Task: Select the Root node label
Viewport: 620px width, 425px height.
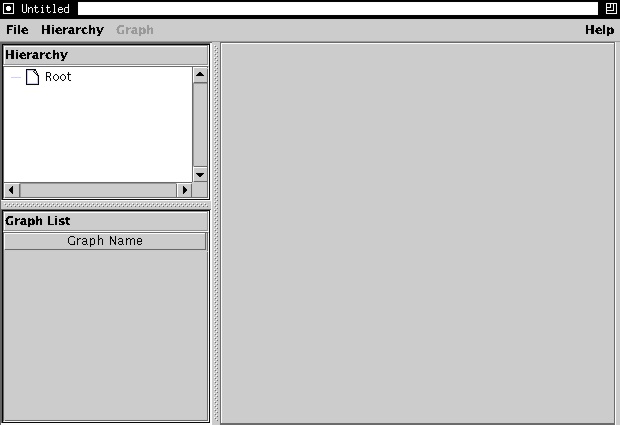Action: coord(58,77)
